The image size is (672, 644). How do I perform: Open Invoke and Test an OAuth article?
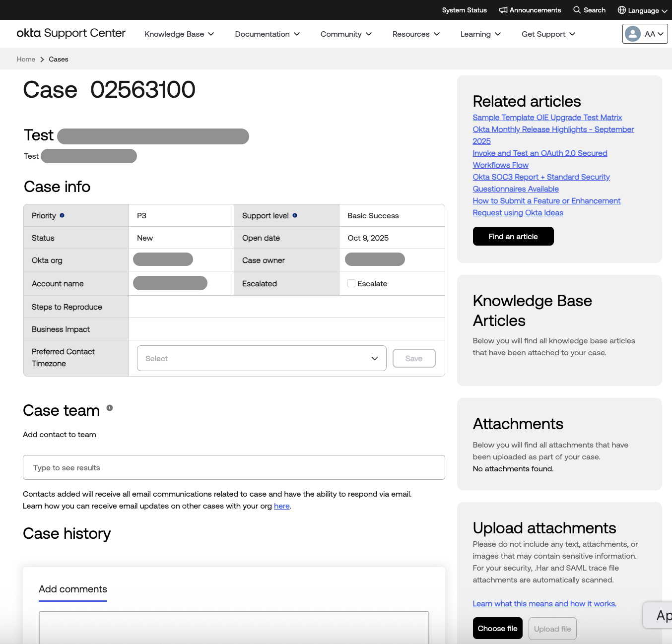click(x=540, y=159)
